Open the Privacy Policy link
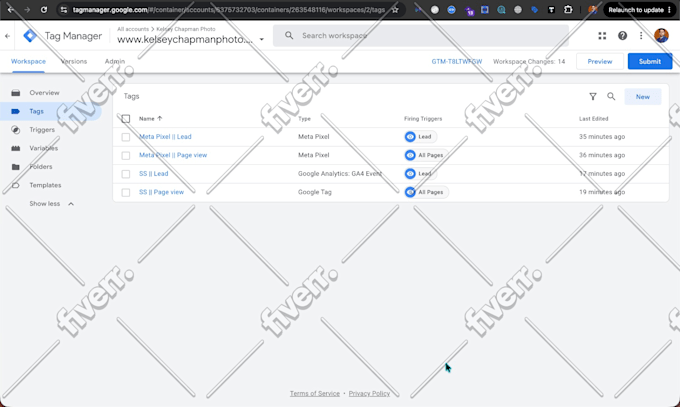 pos(369,394)
